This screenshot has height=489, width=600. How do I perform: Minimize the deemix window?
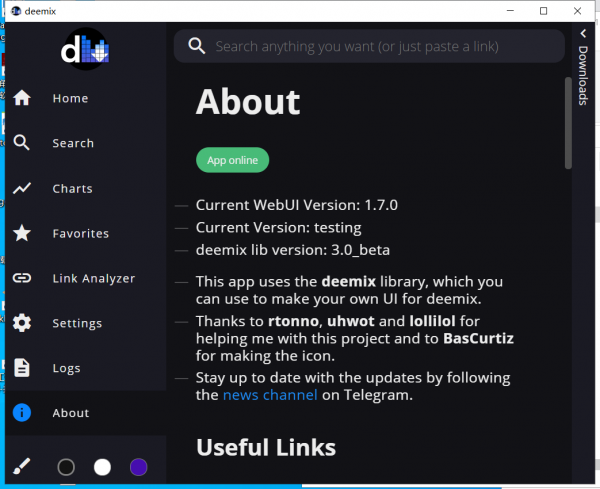510,11
